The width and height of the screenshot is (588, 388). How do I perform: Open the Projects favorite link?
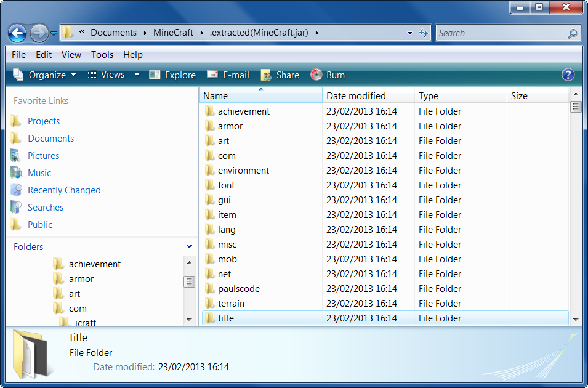tap(44, 121)
